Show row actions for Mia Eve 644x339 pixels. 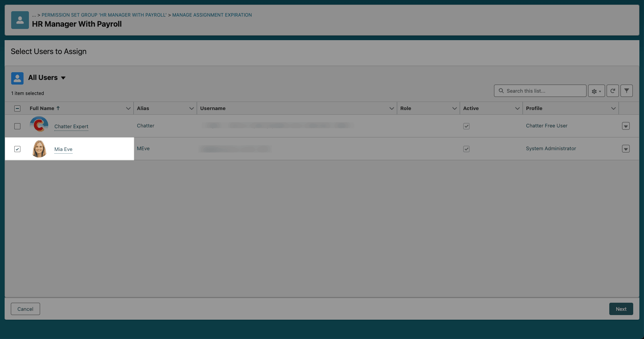tap(626, 149)
